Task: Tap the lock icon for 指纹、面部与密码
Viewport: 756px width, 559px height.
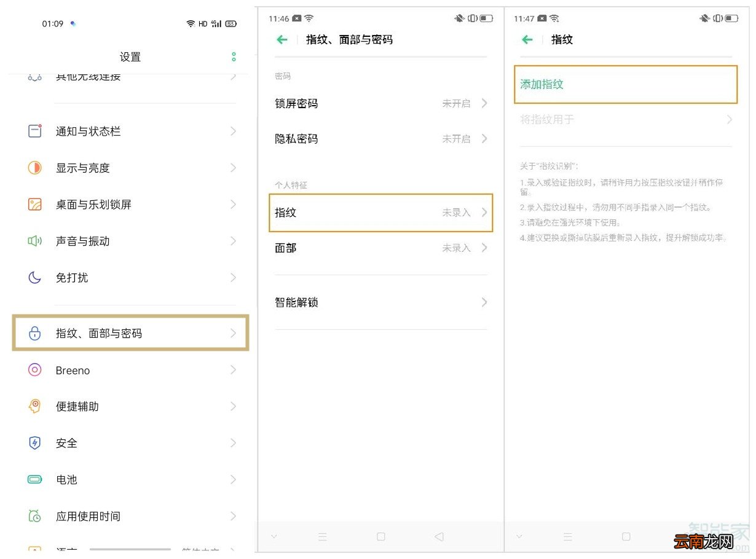Action: [x=35, y=333]
